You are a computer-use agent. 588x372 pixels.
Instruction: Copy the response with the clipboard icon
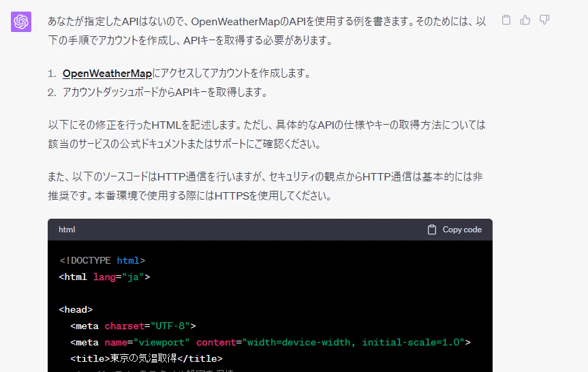pyautogui.click(x=506, y=20)
